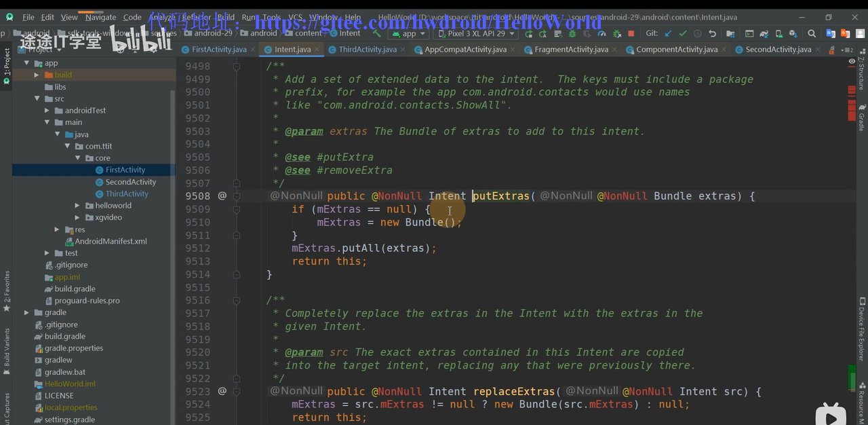Close the FirstActivity.java tab

[x=253, y=50]
